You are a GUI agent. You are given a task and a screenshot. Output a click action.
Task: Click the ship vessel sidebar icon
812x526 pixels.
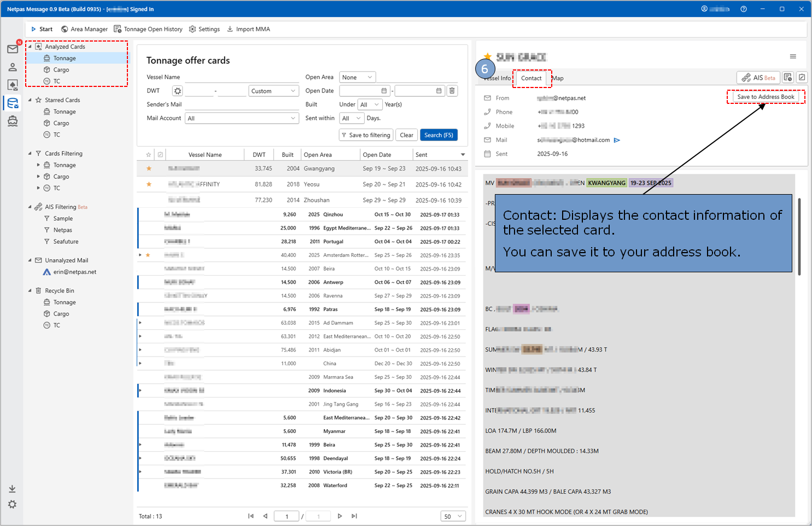click(13, 121)
